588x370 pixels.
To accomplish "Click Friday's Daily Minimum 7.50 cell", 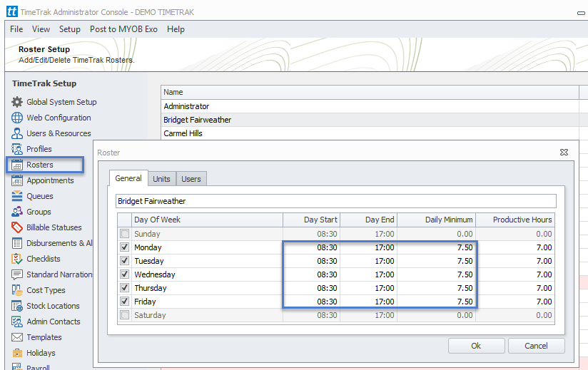I will (437, 302).
